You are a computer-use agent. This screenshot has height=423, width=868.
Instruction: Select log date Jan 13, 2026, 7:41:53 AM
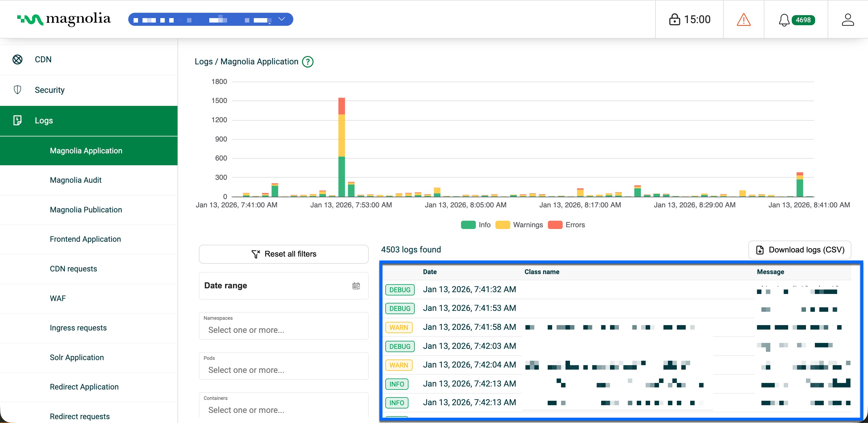coord(469,308)
